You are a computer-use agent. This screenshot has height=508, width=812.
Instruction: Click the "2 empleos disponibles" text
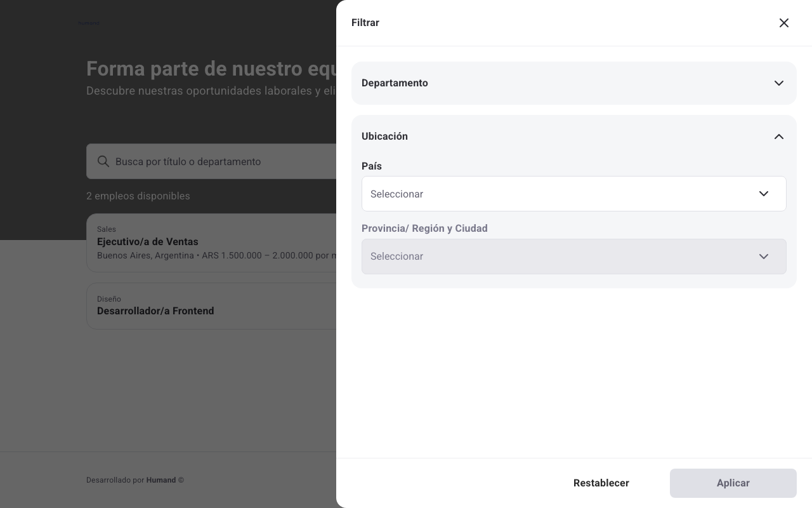click(x=138, y=196)
